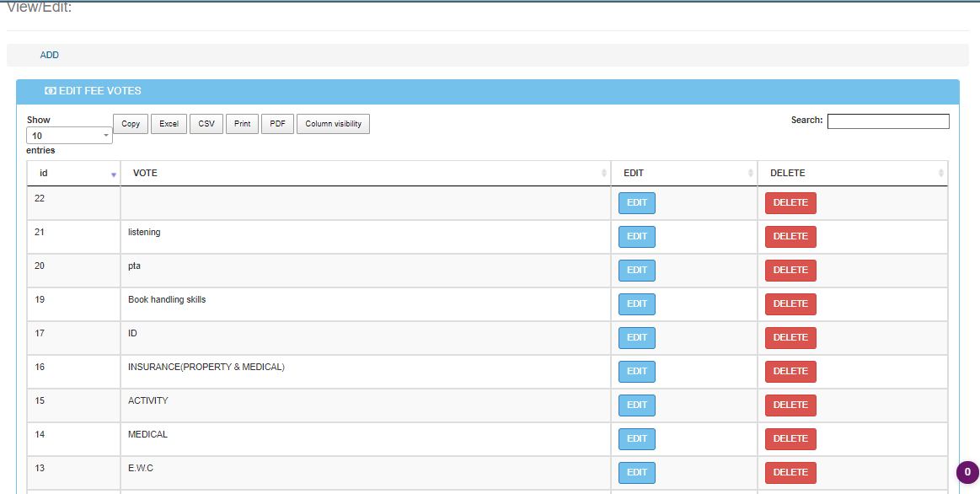Click the ADD link

click(50, 55)
